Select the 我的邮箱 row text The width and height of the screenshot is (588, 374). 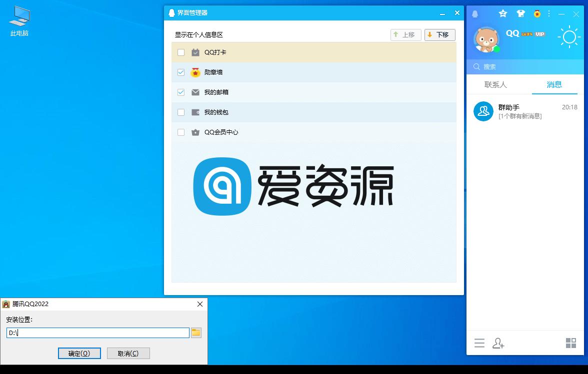[216, 92]
